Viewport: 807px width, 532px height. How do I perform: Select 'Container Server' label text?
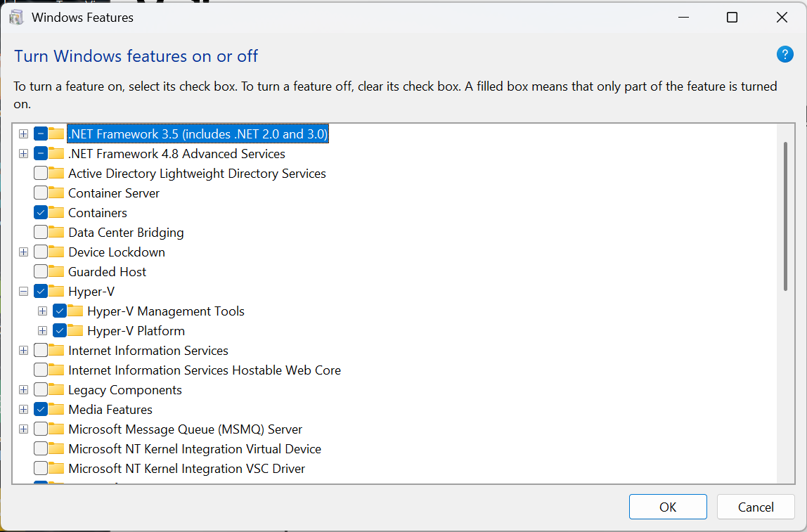[114, 193]
